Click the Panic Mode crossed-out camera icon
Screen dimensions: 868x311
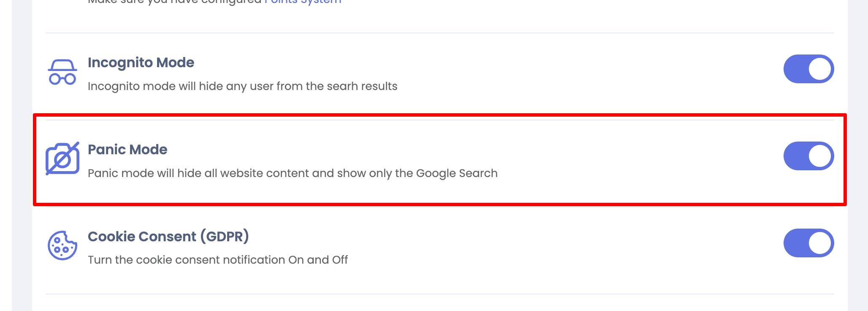point(62,158)
